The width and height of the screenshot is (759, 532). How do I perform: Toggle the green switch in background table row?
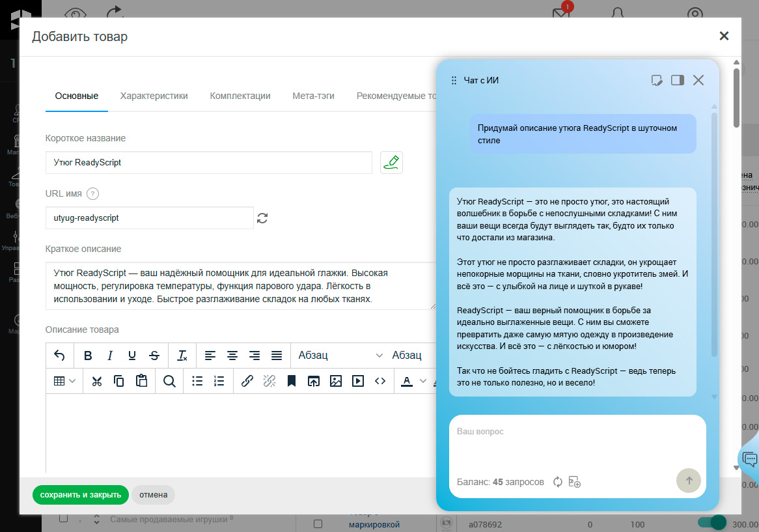pos(712,522)
